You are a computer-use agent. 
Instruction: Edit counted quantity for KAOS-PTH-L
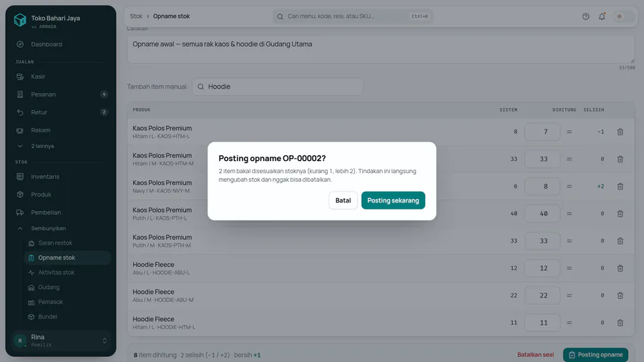pos(542,213)
